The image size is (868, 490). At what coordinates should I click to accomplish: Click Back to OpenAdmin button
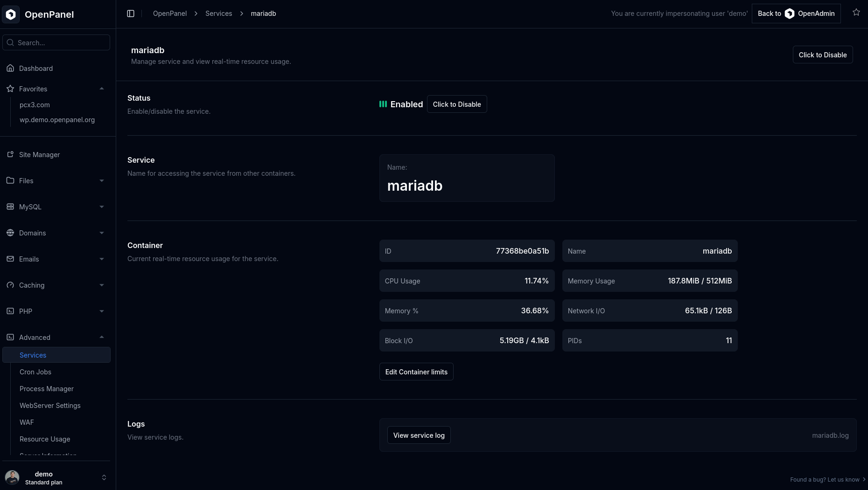click(796, 14)
